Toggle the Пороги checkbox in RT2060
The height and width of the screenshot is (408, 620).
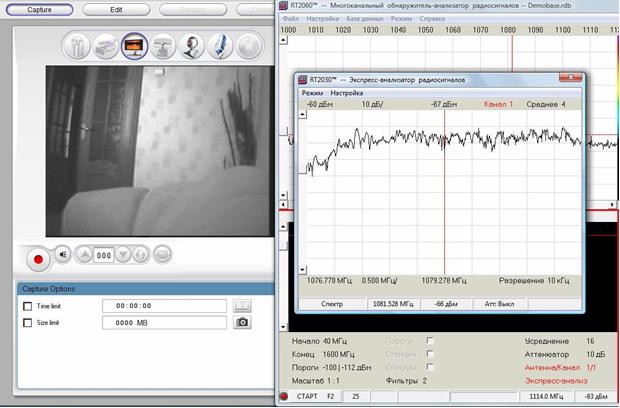pos(430,341)
